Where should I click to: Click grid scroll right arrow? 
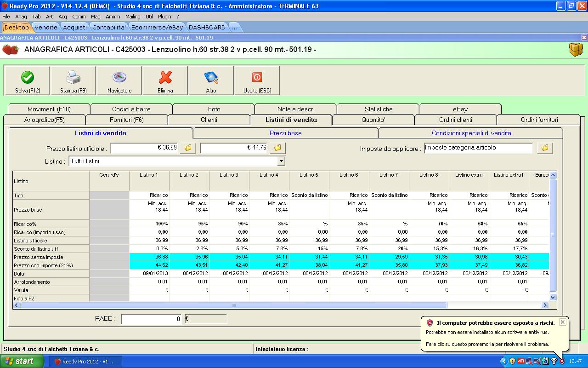545,305
